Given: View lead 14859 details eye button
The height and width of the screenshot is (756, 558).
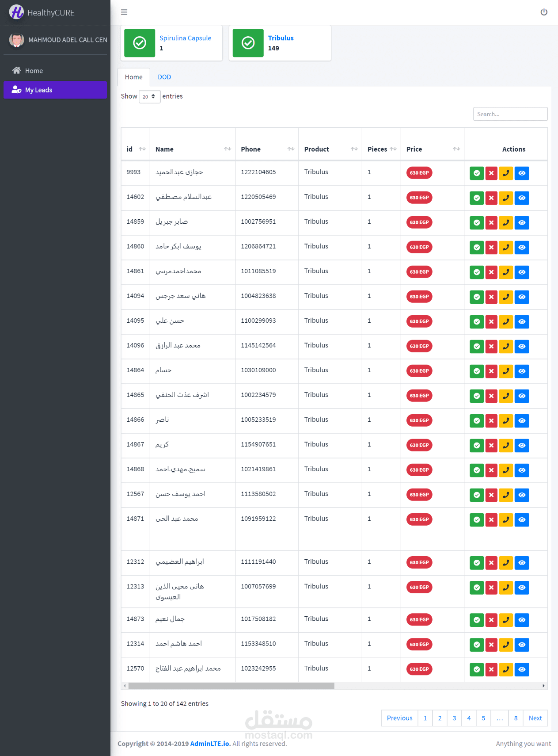Looking at the screenshot, I should click(522, 222).
